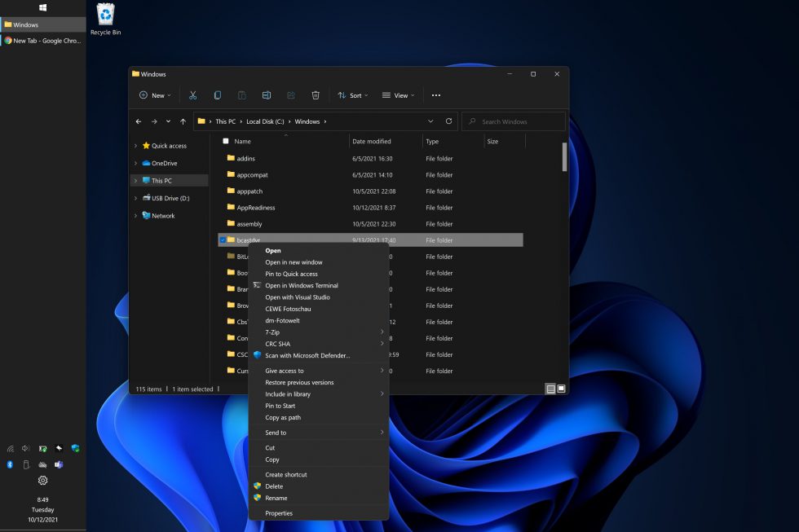Screen dimensions: 799x532
Task: Click the New button in the toolbar
Action: click(x=154, y=95)
